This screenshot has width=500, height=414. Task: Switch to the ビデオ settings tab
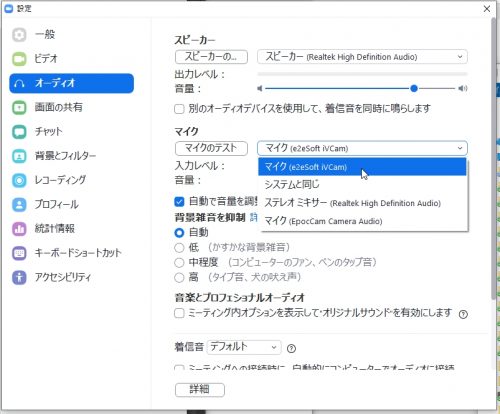[72, 59]
